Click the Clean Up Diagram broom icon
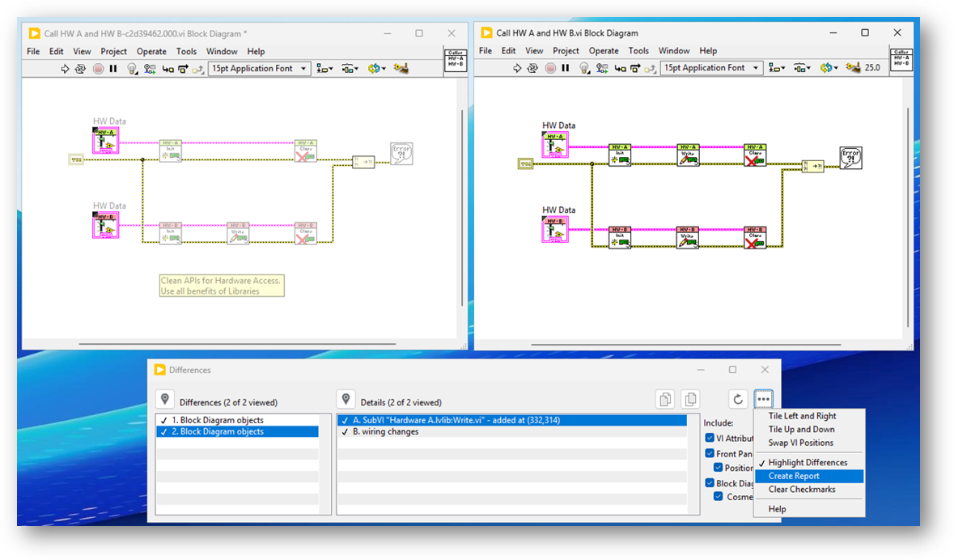The width and height of the screenshot is (954, 560). click(x=401, y=68)
